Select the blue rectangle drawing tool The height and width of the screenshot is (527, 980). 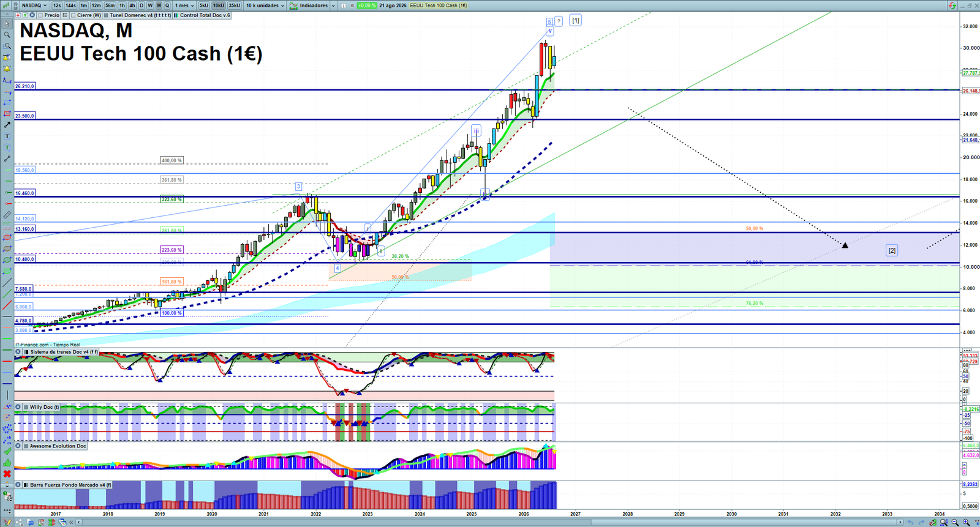click(x=7, y=103)
